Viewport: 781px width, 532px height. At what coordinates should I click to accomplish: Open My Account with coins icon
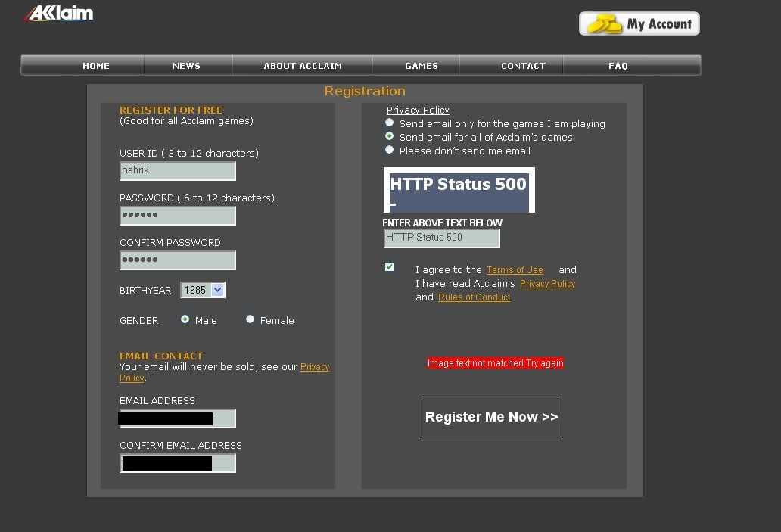[x=639, y=23]
